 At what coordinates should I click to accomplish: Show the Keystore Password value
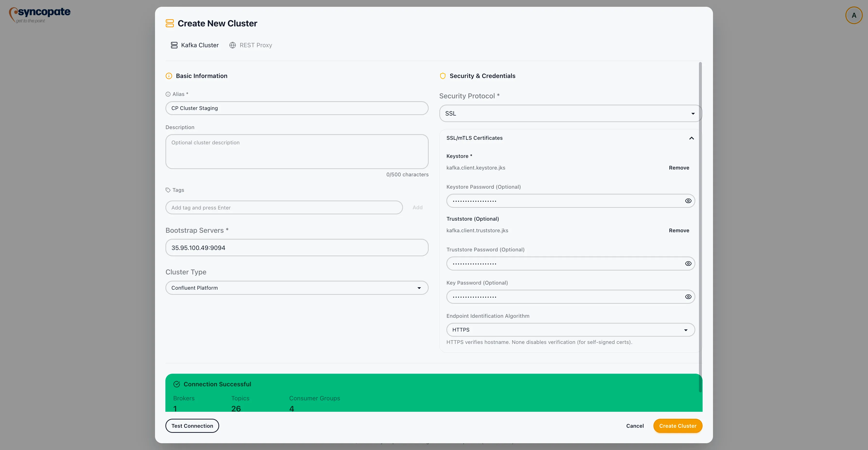tap(688, 201)
